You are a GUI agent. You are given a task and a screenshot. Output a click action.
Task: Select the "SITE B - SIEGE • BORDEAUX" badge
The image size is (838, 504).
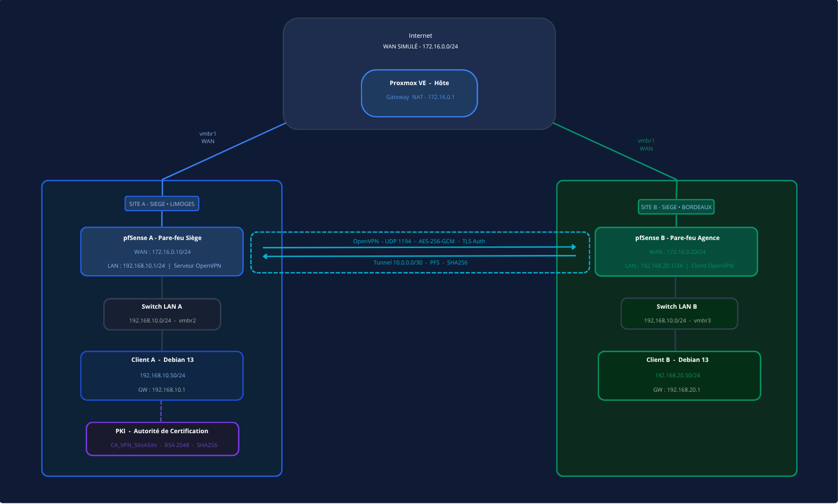(x=676, y=207)
